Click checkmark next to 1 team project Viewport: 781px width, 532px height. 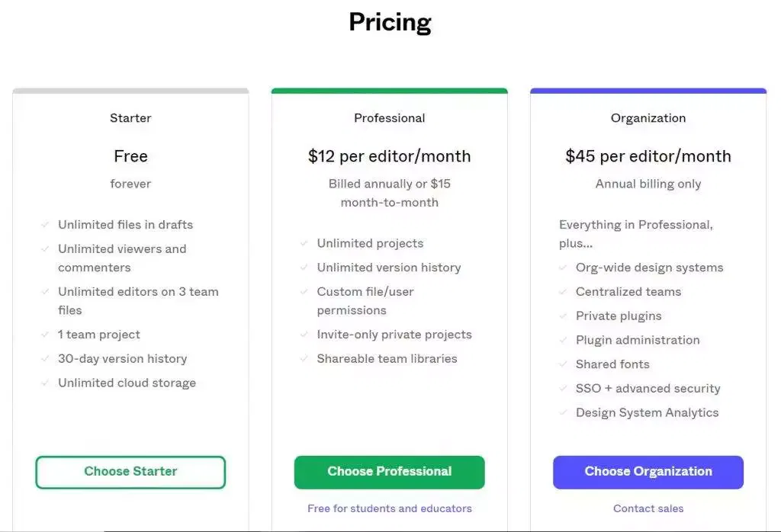pyautogui.click(x=45, y=335)
